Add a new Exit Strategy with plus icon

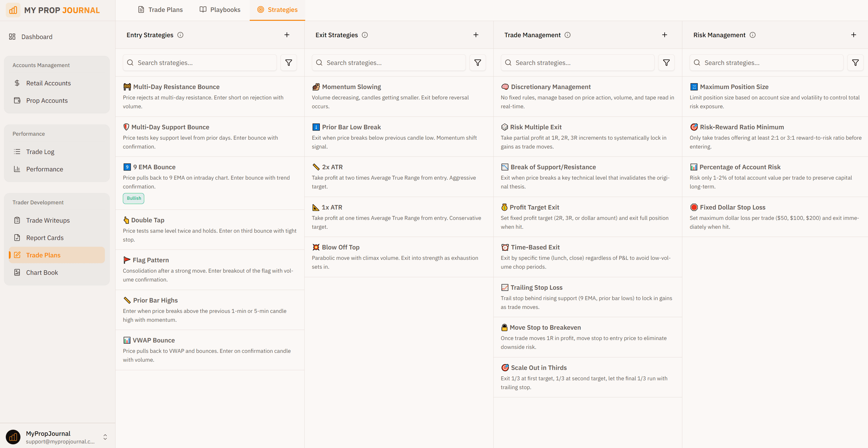point(476,35)
